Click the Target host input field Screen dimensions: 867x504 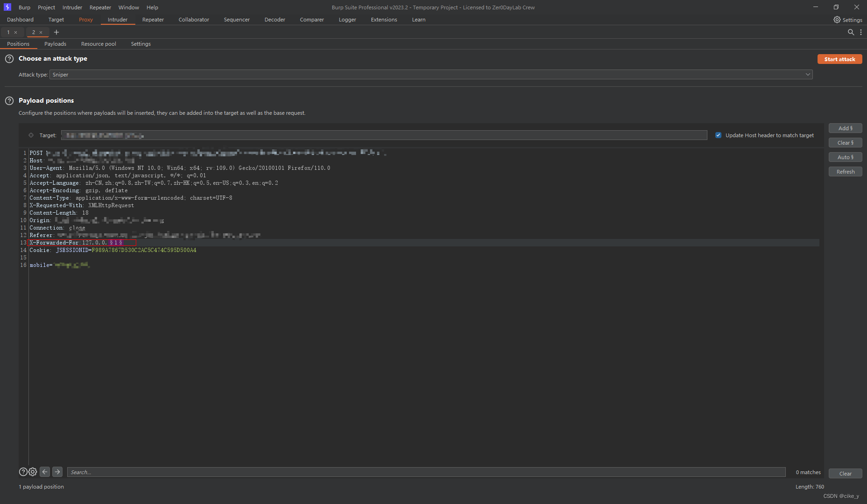(384, 135)
